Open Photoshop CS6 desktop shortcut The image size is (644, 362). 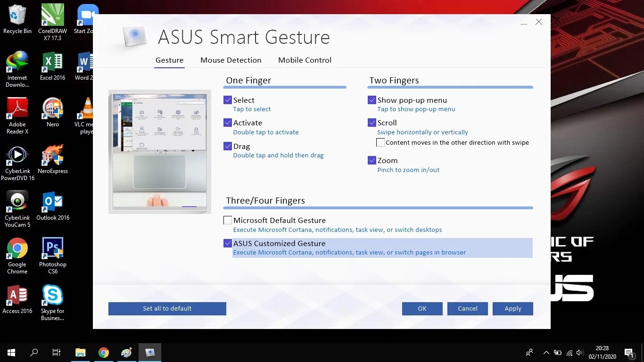coord(53,256)
